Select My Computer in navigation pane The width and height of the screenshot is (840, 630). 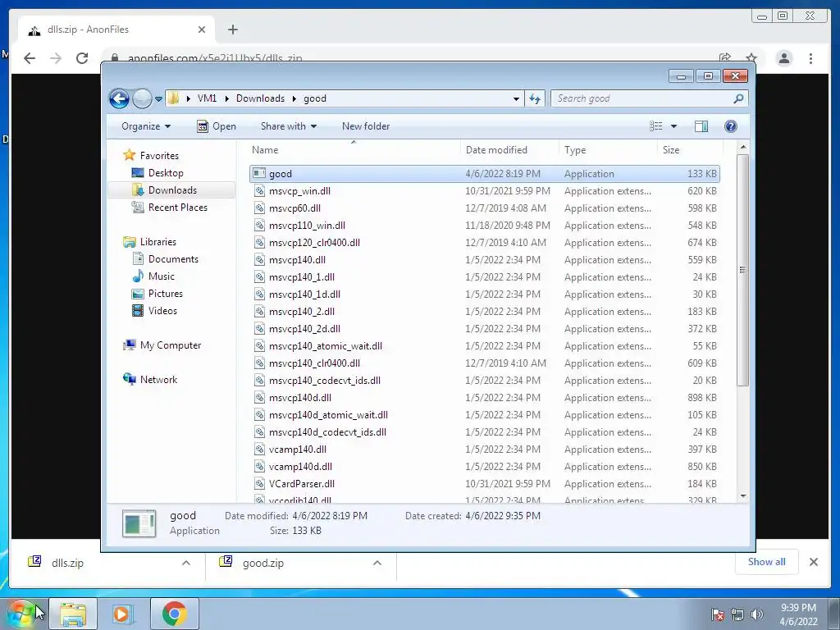click(x=171, y=345)
